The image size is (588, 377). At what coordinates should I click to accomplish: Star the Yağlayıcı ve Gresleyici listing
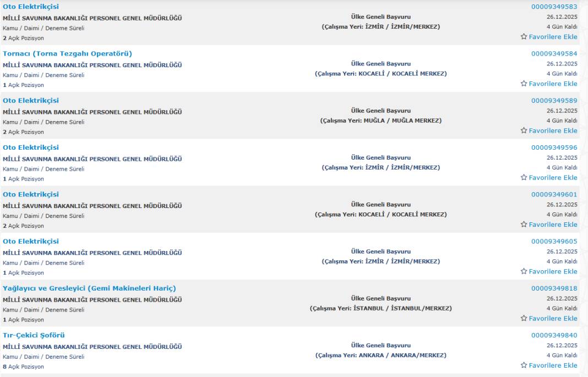[x=524, y=318]
